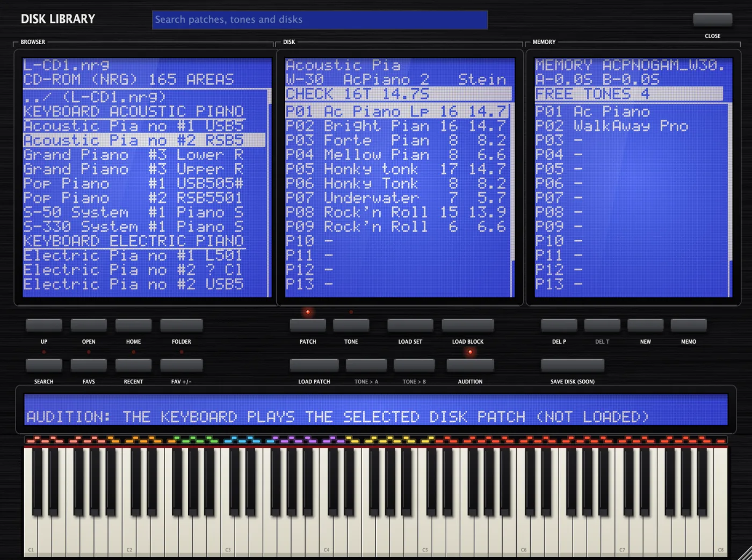The image size is (752, 560).
Task: Select 'S-330 System #1 Piano S' entry
Action: 144,227
